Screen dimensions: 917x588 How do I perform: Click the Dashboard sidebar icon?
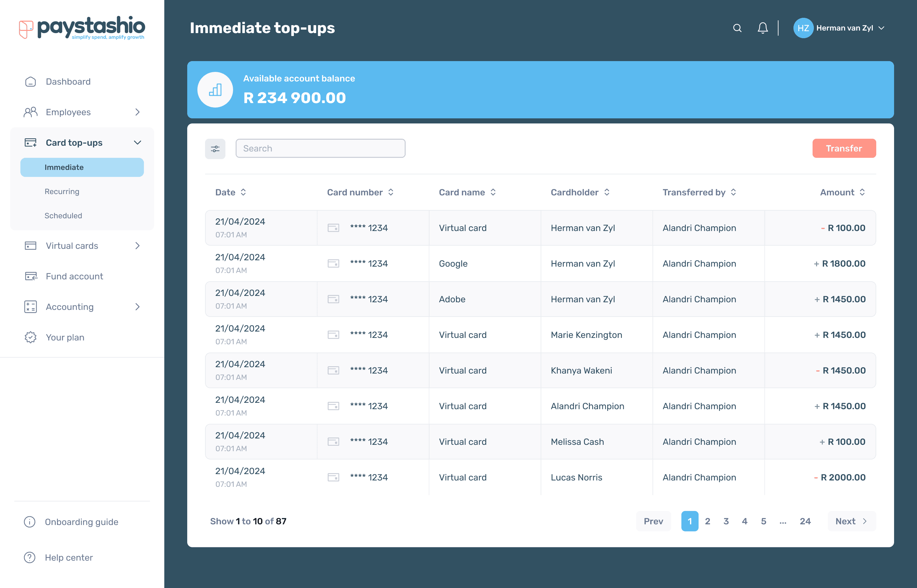click(x=31, y=82)
